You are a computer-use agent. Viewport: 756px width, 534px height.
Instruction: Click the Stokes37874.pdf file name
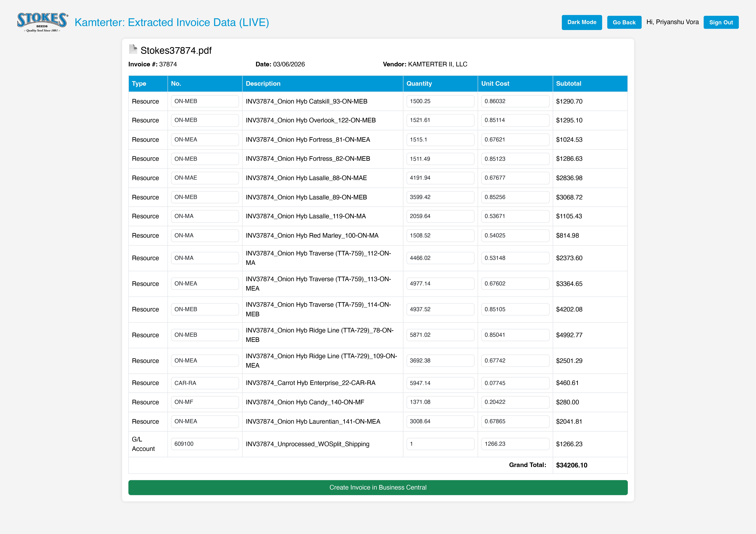(x=176, y=50)
